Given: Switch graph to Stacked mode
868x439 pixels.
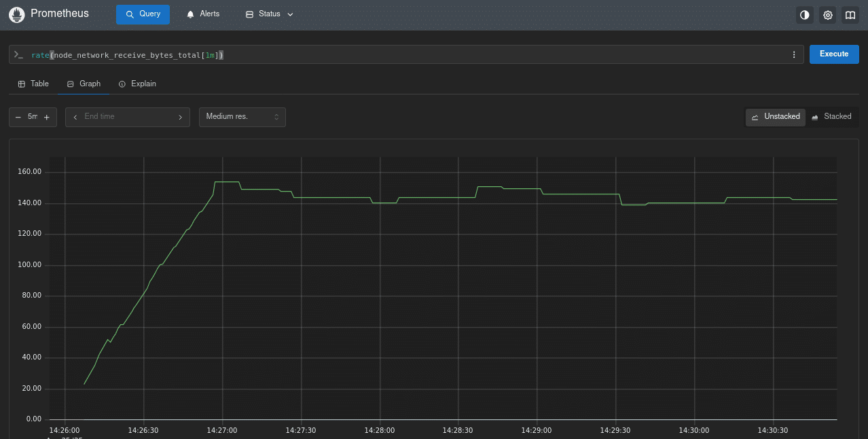Looking at the screenshot, I should click(x=832, y=116).
